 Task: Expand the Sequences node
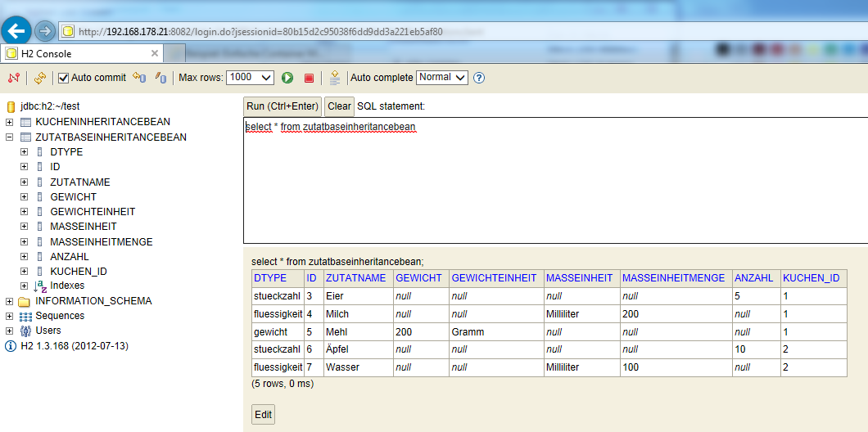pyautogui.click(x=9, y=317)
